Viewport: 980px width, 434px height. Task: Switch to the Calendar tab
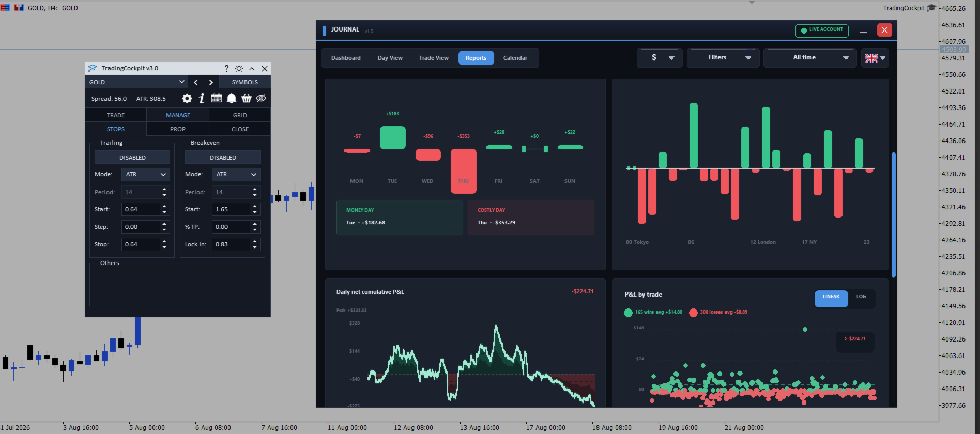pyautogui.click(x=515, y=58)
